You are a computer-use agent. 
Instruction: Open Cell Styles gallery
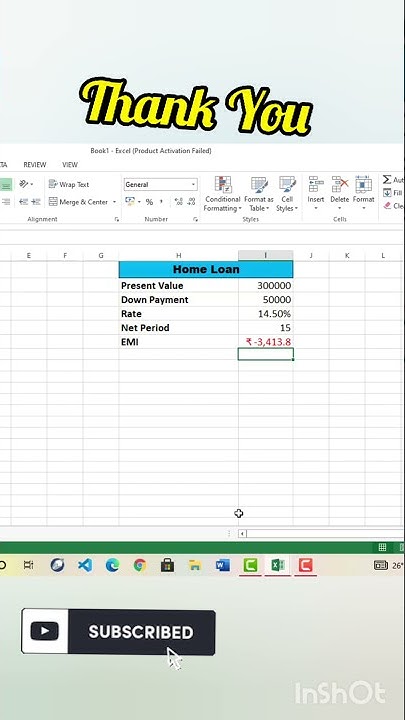pyautogui.click(x=287, y=194)
